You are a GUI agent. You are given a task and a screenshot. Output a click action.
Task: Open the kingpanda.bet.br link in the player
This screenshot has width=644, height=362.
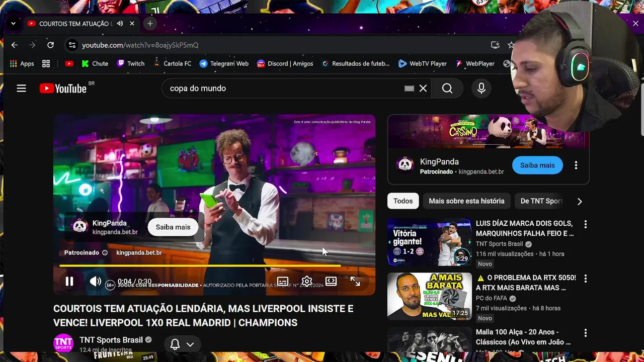point(139,252)
